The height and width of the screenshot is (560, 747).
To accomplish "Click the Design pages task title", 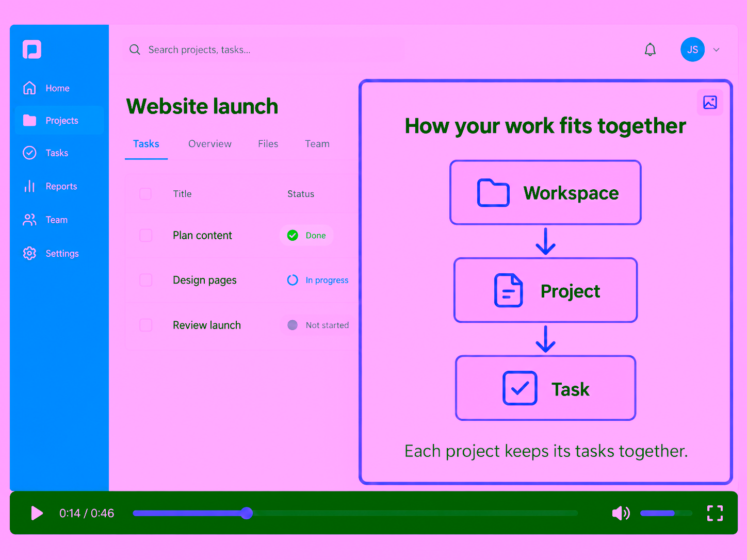I will [x=204, y=280].
